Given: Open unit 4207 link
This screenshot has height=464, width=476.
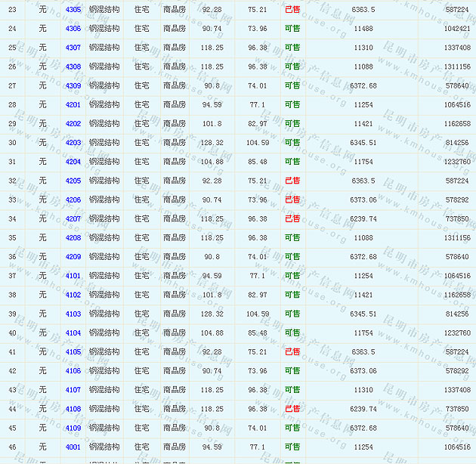Looking at the screenshot, I should [73, 219].
